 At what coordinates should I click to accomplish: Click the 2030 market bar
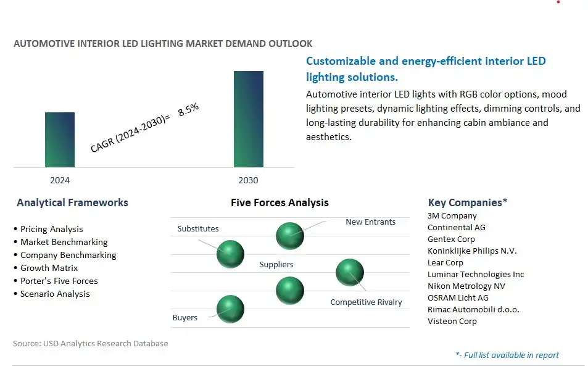pos(249,119)
